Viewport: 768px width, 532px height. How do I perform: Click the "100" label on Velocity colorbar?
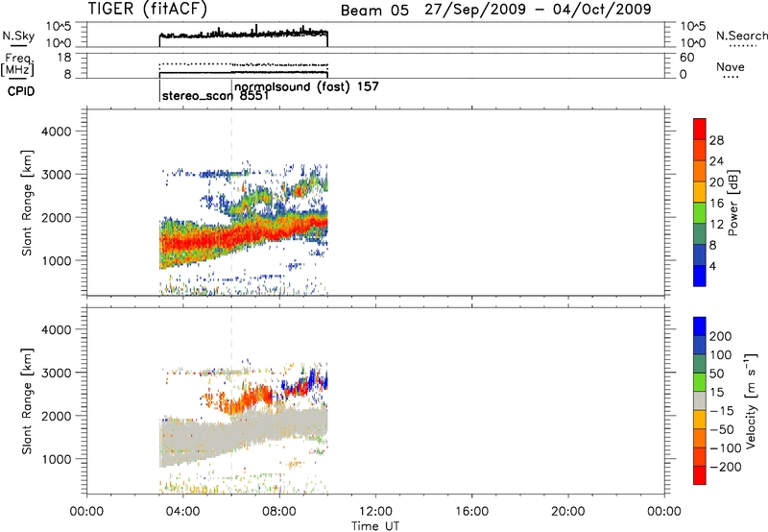pyautogui.click(x=721, y=354)
